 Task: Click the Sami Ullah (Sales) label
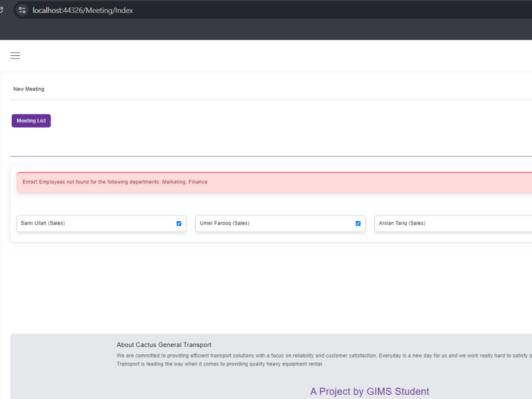point(43,223)
